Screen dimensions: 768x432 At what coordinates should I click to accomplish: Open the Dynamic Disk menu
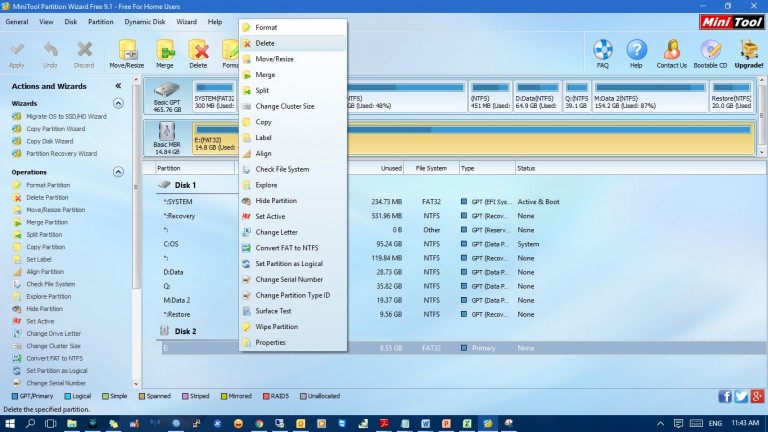pos(144,22)
